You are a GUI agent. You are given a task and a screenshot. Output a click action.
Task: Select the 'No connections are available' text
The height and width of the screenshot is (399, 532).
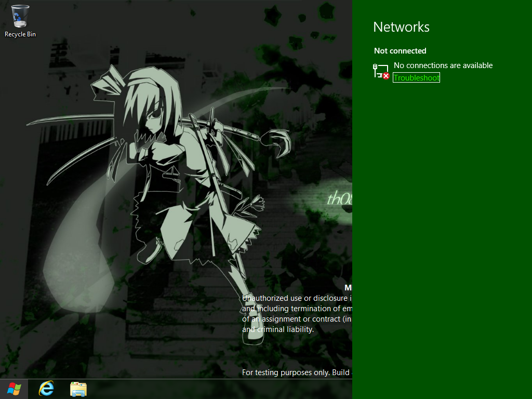(x=443, y=65)
